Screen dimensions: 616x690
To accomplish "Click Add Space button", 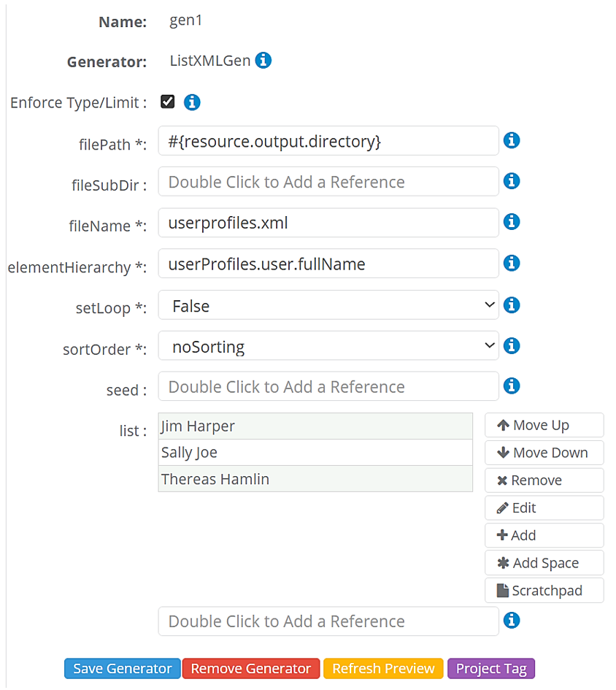I will (x=544, y=563).
